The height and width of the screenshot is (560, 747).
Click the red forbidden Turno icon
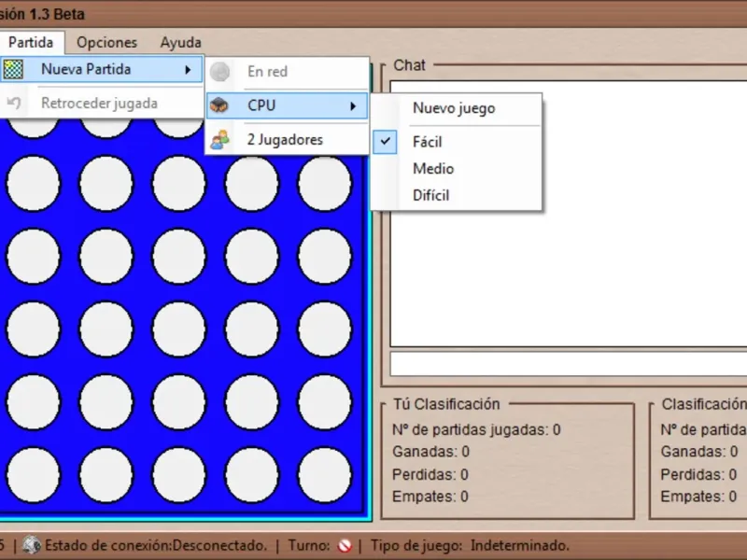[345, 545]
